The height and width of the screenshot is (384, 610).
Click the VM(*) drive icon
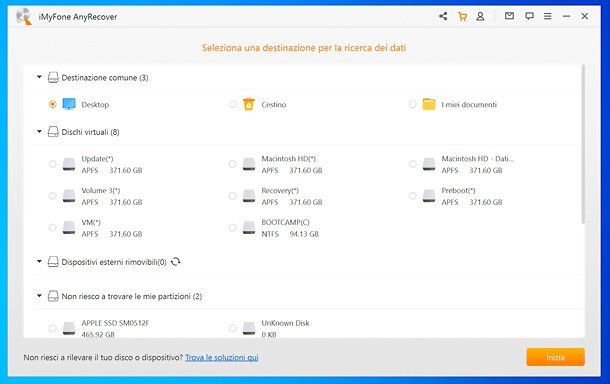coord(69,228)
